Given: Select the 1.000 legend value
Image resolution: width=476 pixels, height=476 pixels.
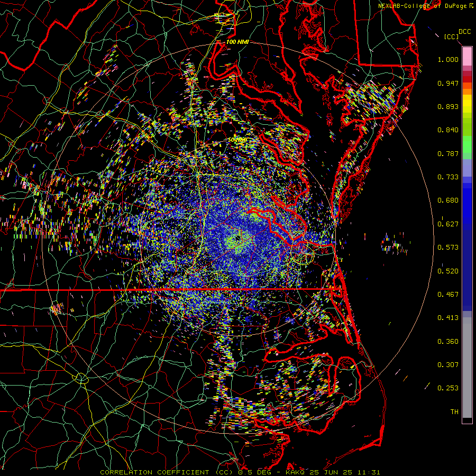Looking at the screenshot, I should (x=448, y=59).
